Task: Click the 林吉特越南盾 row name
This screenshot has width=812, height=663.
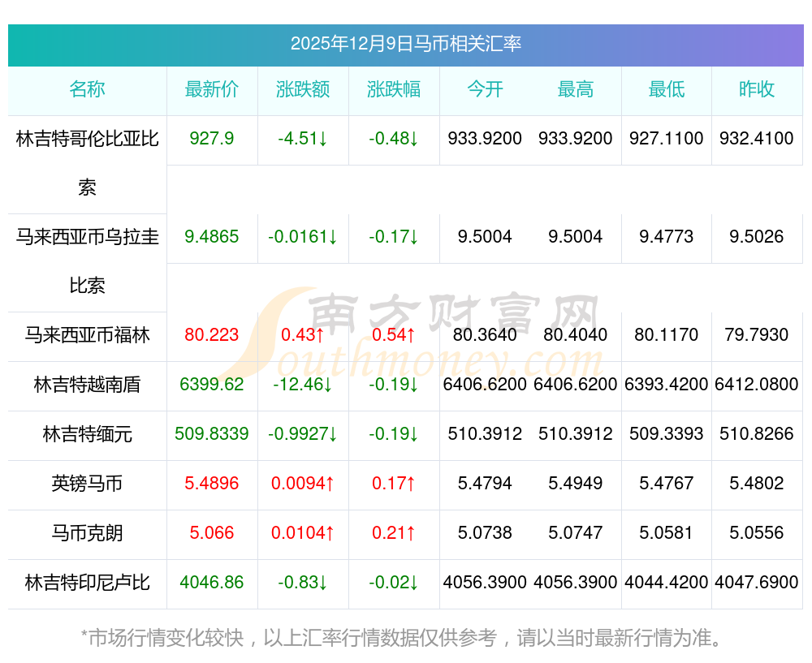Action: click(87, 385)
